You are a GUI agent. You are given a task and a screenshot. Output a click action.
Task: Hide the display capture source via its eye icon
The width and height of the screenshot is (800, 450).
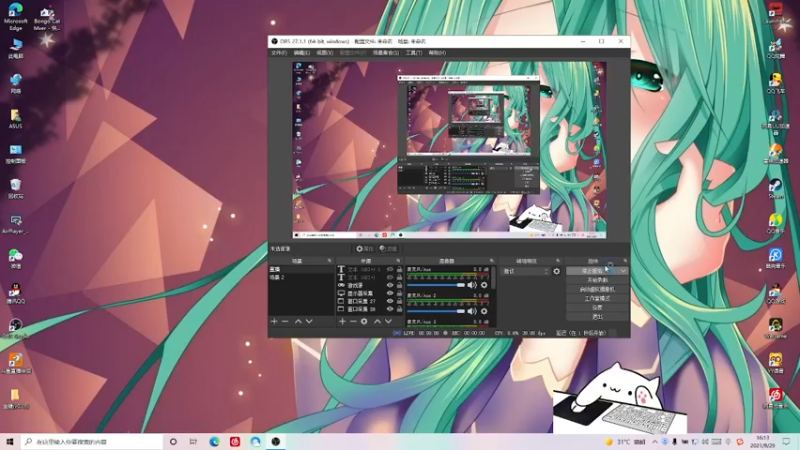390,293
